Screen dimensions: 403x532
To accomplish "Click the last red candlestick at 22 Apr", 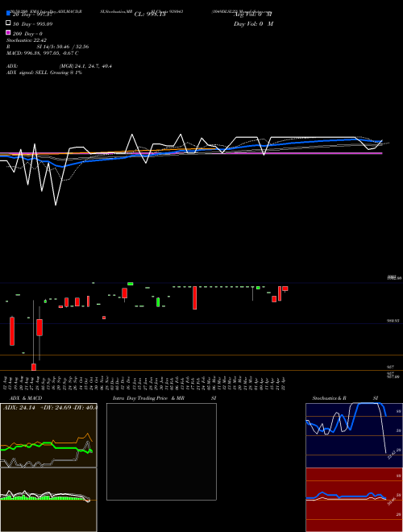I will tap(285, 289).
